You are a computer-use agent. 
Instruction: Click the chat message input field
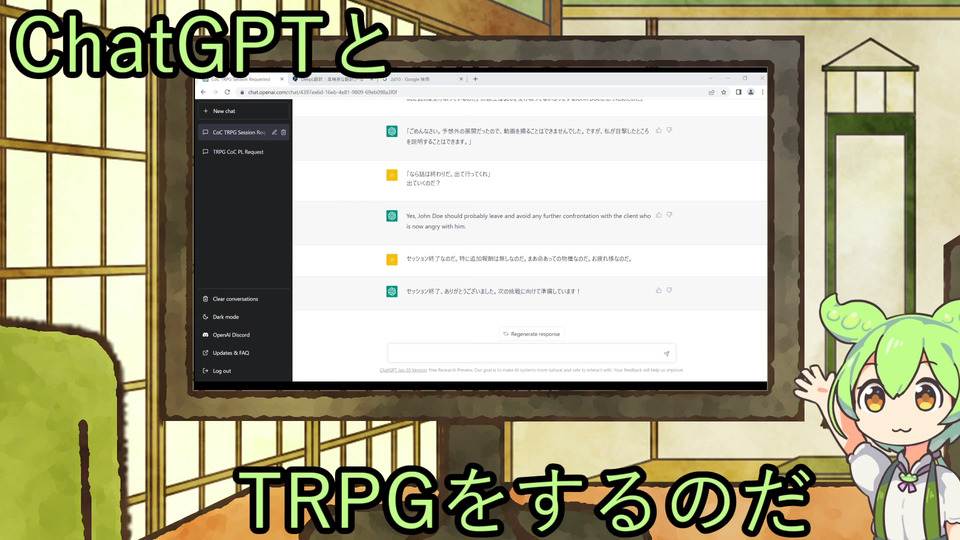pyautogui.click(x=531, y=353)
